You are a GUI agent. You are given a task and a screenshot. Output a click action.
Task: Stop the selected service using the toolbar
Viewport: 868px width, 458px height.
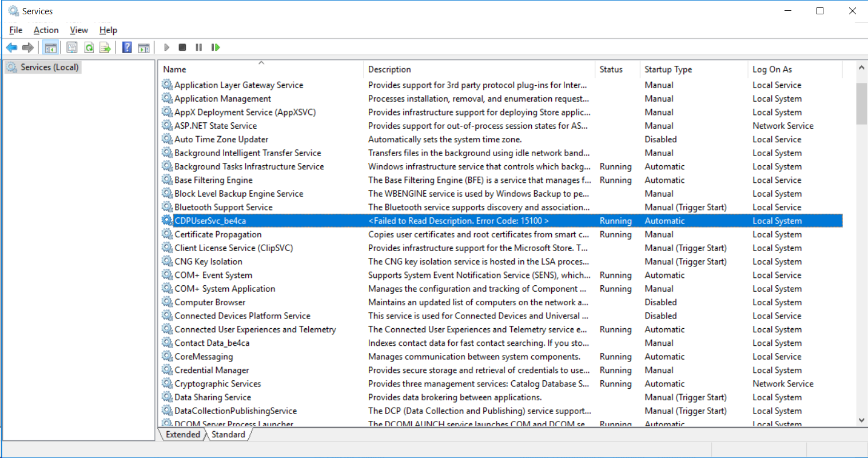(x=182, y=47)
